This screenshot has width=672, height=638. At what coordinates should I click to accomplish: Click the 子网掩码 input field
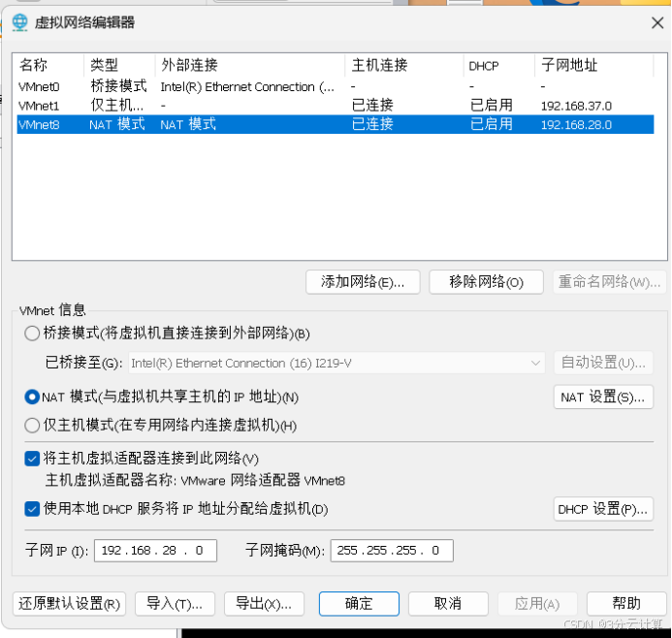click(392, 551)
